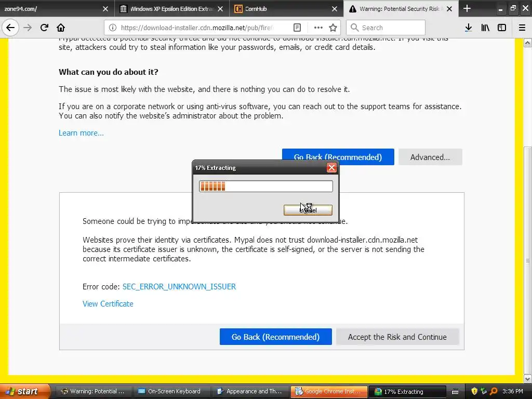Open the SEC_ERROR_UNKNOWN_ISSUER error code link

[179, 286]
